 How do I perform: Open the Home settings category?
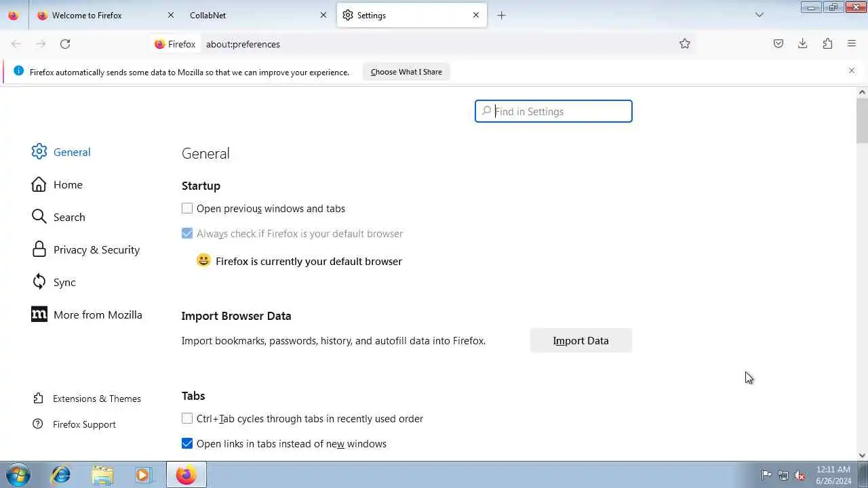[x=57, y=184]
